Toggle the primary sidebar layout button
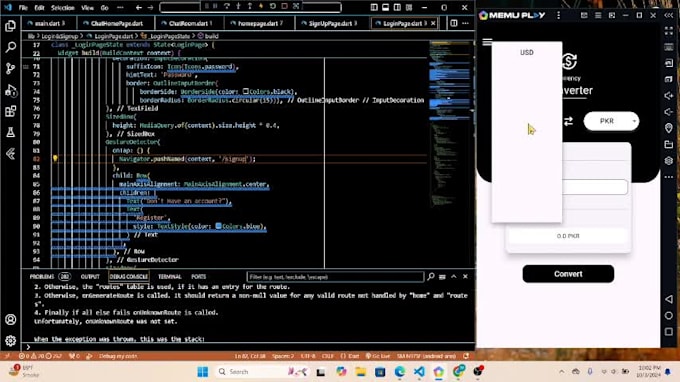 374,7
